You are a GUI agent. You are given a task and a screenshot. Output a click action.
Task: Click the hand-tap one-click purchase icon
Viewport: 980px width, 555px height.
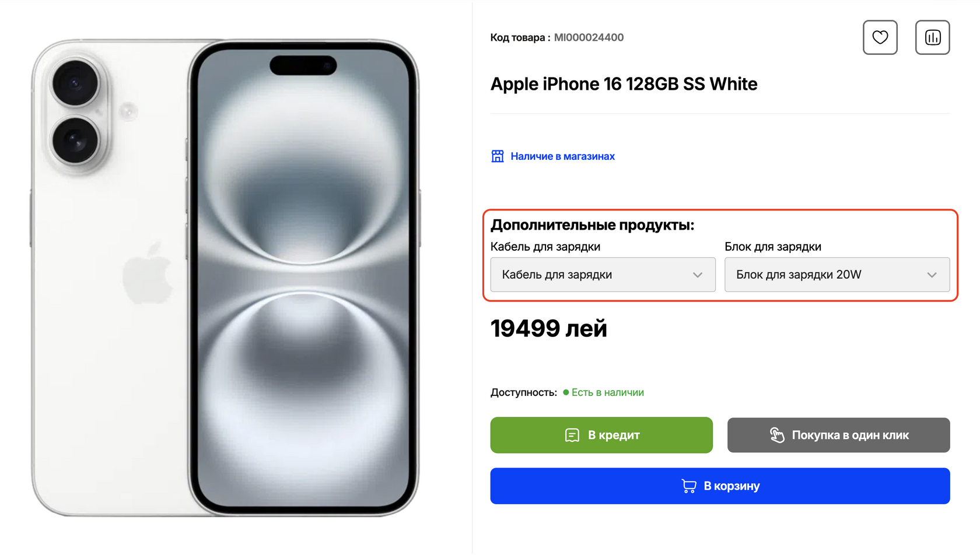[x=777, y=435]
